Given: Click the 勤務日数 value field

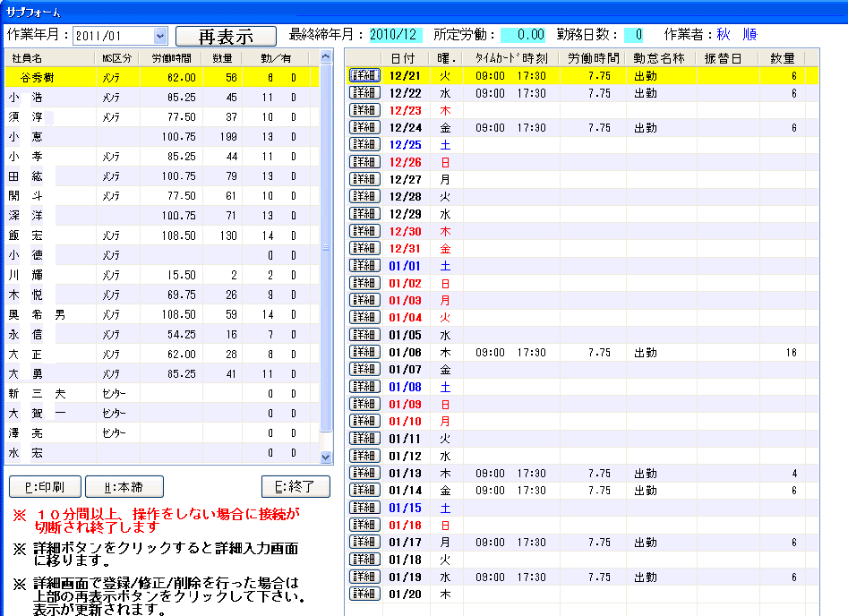Looking at the screenshot, I should [x=633, y=35].
